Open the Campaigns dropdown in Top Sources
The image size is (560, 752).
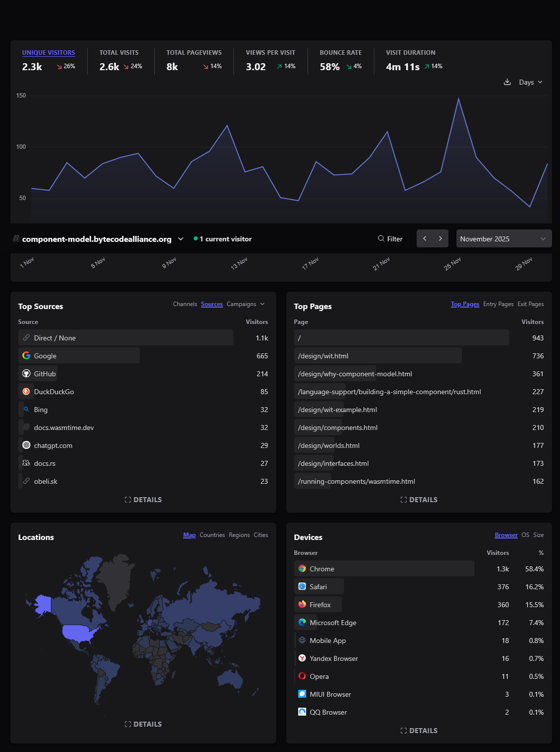click(x=245, y=304)
